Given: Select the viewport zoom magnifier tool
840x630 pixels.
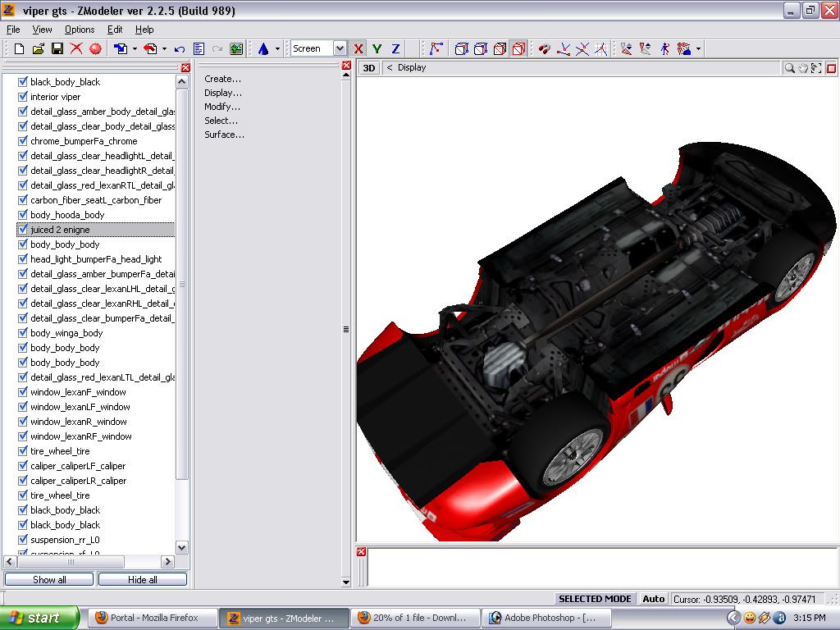Looking at the screenshot, I should coord(789,68).
